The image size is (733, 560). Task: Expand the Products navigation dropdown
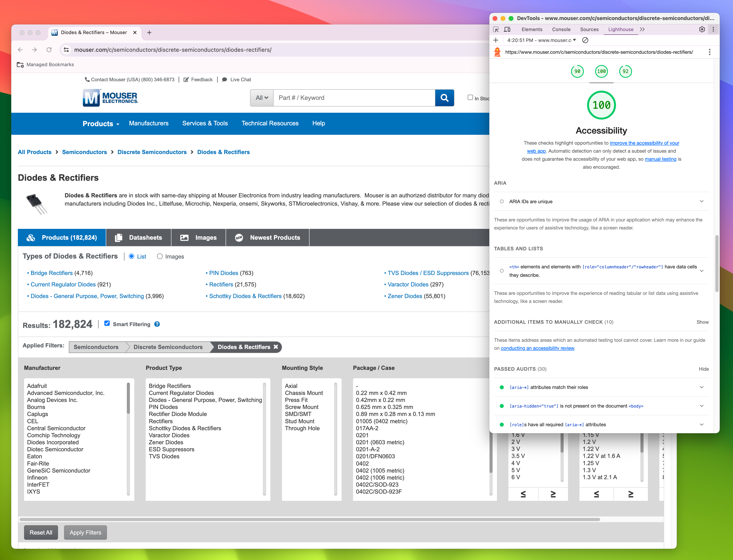(101, 124)
